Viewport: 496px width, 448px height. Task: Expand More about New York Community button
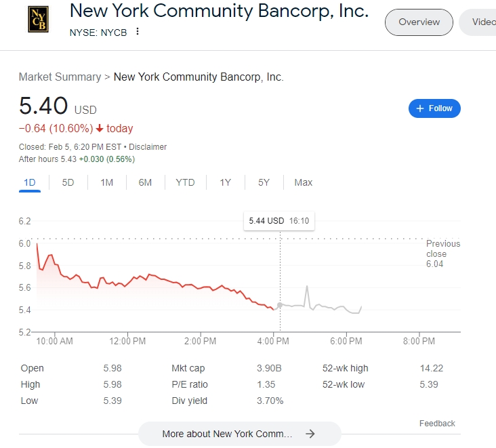[239, 434]
